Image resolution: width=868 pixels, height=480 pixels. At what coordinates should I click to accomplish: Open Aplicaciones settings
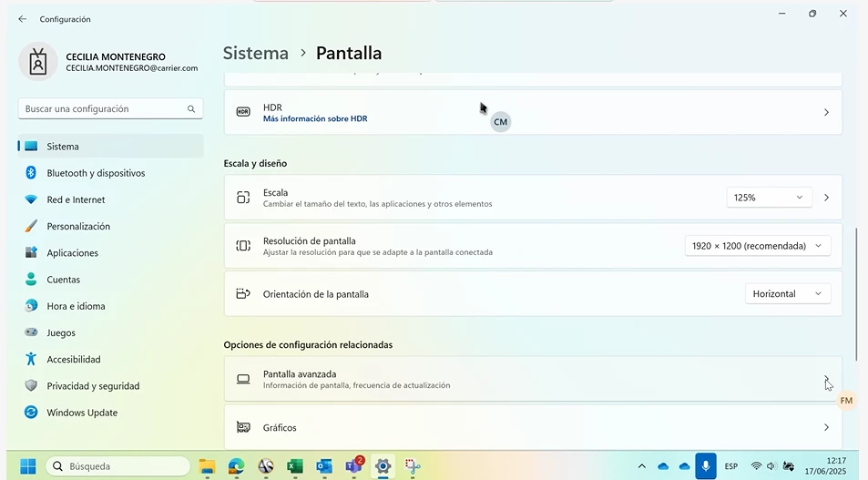[x=111, y=252]
